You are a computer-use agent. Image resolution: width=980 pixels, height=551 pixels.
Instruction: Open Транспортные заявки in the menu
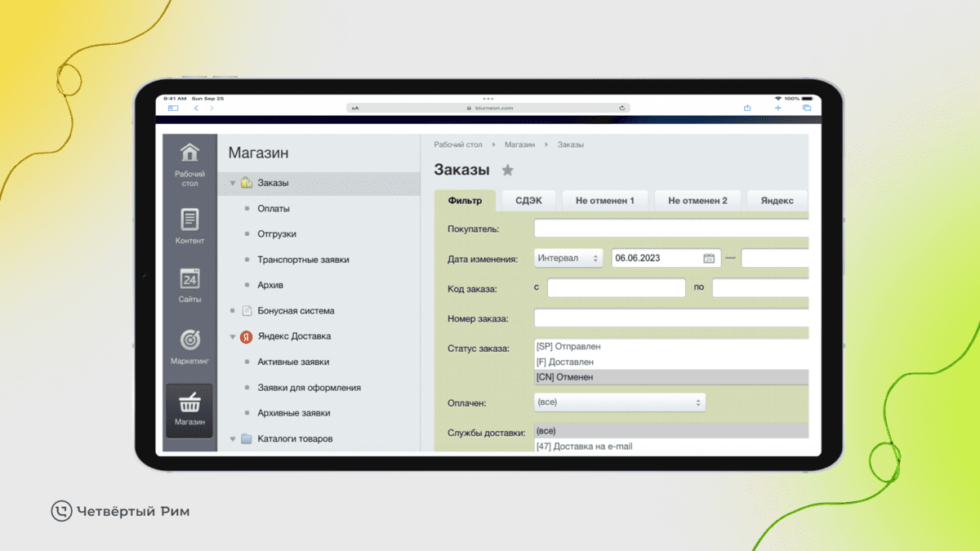[303, 260]
